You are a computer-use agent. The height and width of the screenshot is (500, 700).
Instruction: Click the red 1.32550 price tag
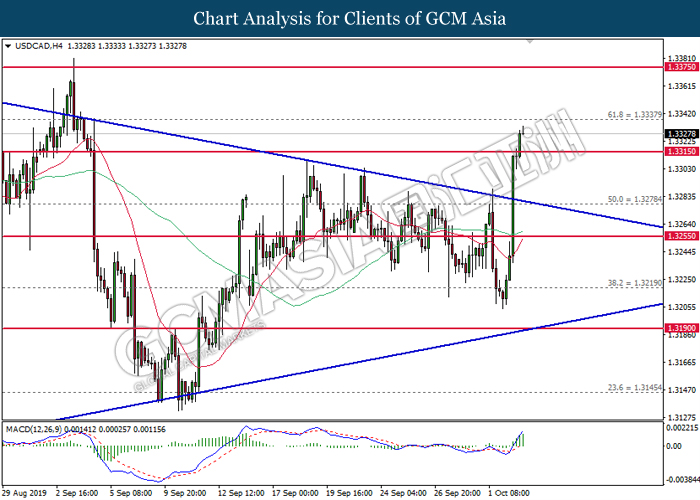click(x=680, y=237)
